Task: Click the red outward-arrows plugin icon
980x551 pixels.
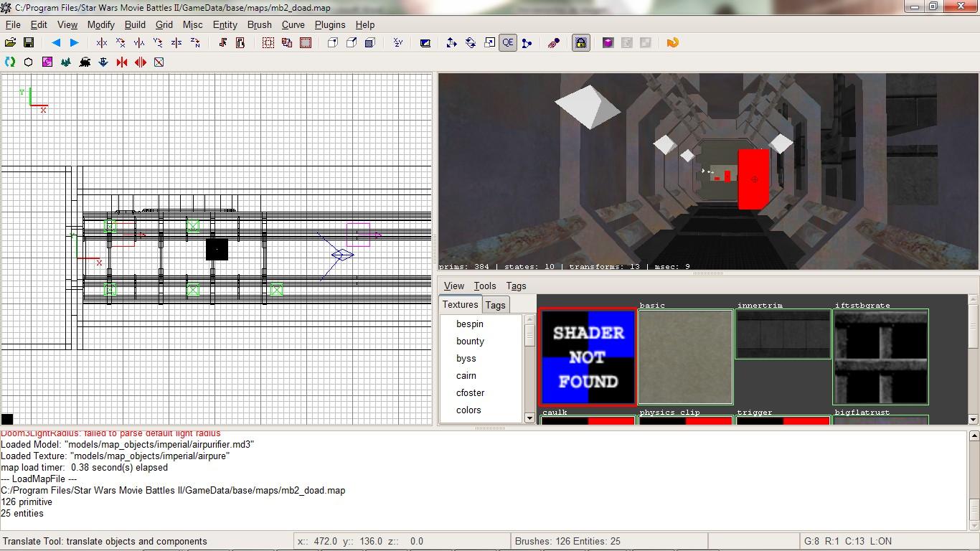Action: coord(141,62)
